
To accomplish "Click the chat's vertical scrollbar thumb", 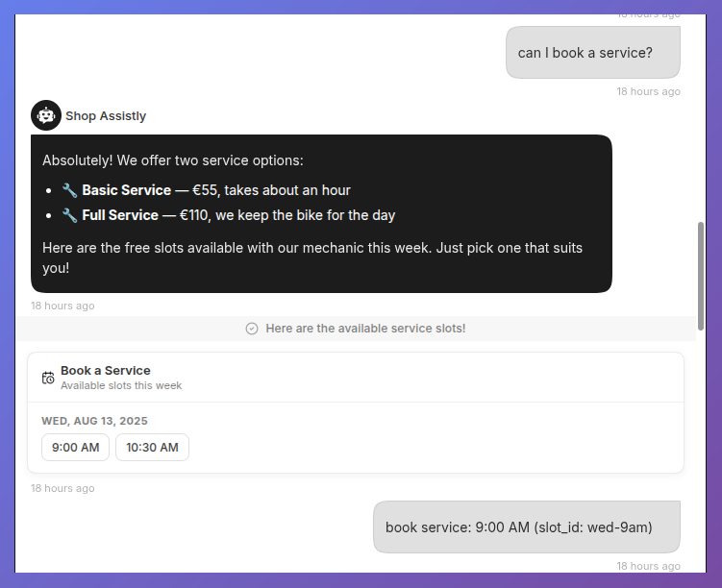I will point(701,276).
